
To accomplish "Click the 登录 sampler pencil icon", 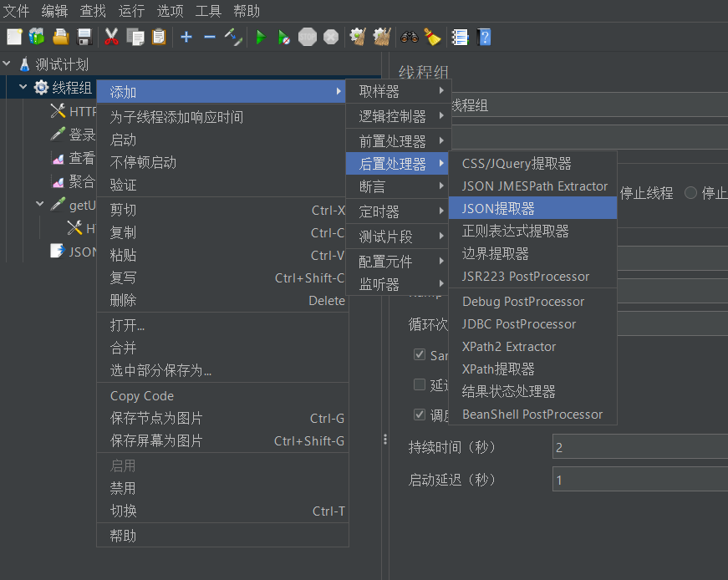I will 58,135.
